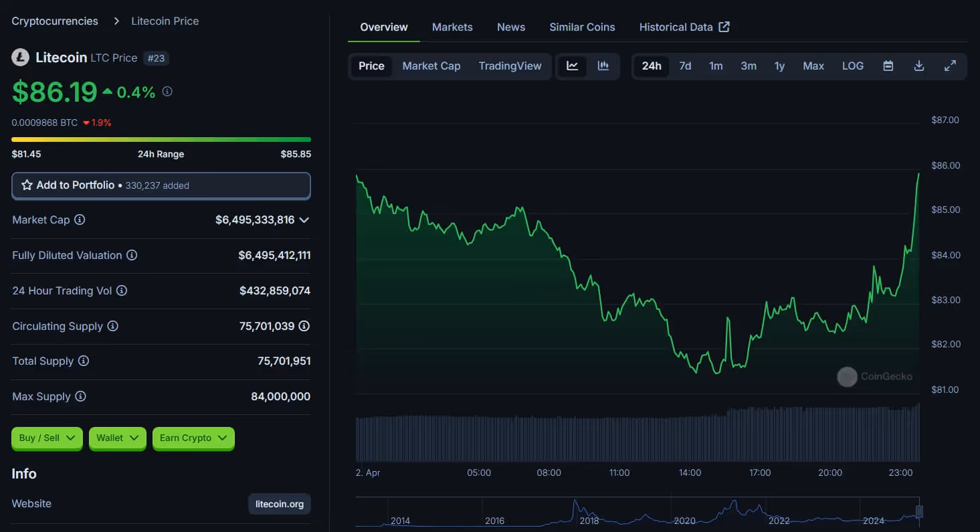Click the 75,701,951 total supply value
The width and height of the screenshot is (980, 532).
(284, 361)
